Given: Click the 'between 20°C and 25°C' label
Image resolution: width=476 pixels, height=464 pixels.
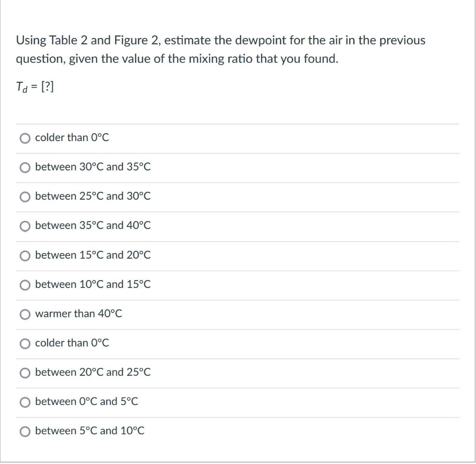Looking at the screenshot, I should tap(93, 373).
